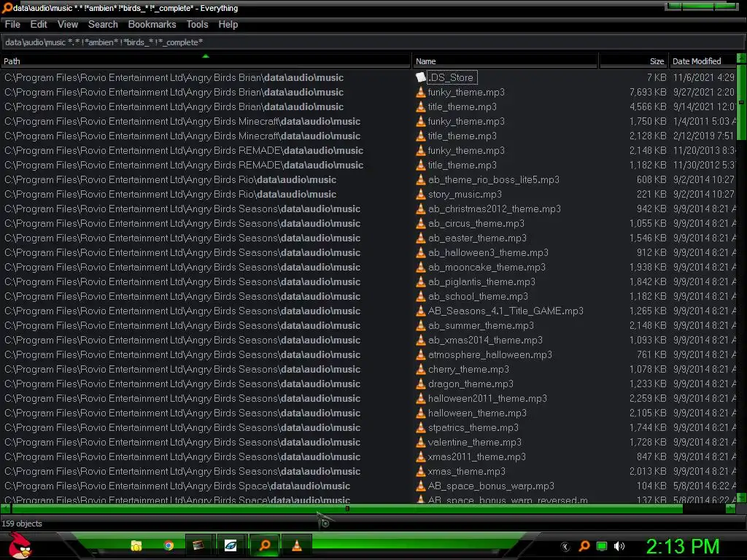This screenshot has height=560, width=747.
Task: Open the Search menu
Action: click(x=103, y=24)
